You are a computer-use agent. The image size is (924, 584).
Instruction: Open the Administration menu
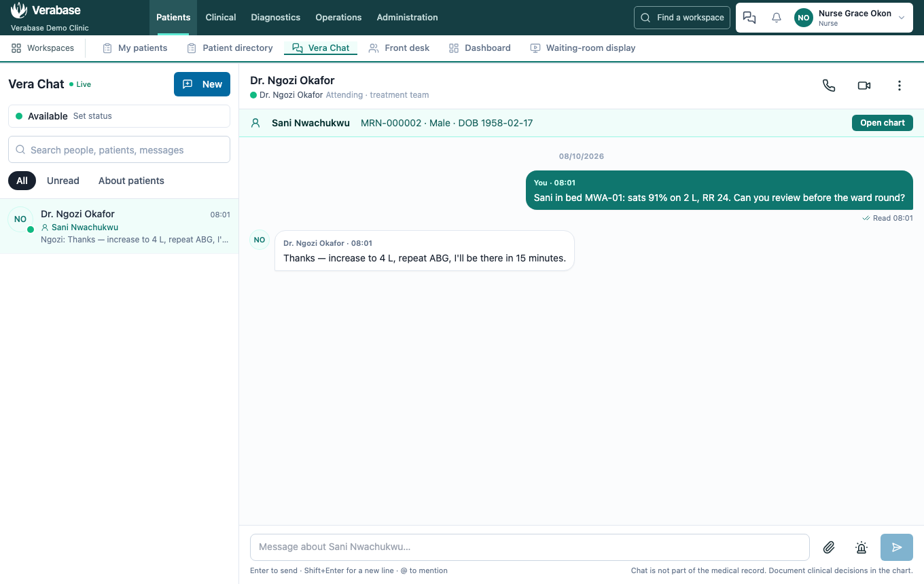(407, 18)
